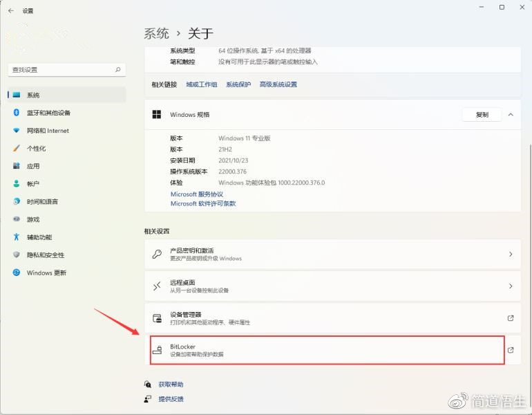
Task: Click the 相关设置 heading
Action: pyautogui.click(x=157, y=231)
